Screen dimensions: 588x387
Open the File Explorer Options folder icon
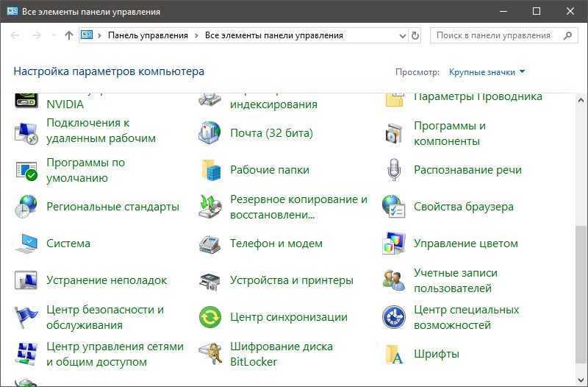[x=395, y=100]
